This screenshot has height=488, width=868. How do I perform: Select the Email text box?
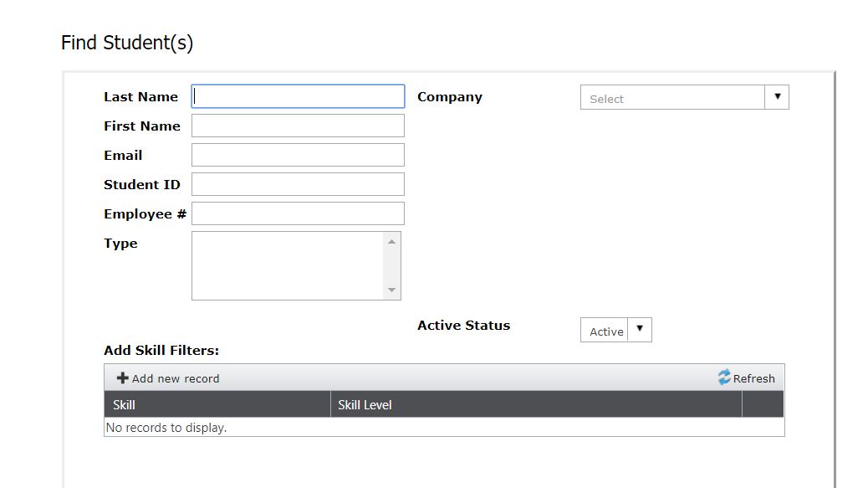(x=298, y=155)
